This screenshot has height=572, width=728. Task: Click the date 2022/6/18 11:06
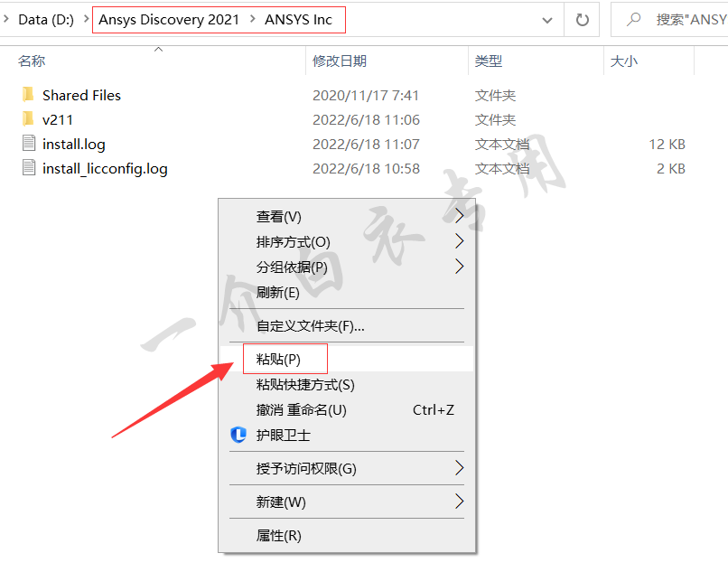[367, 120]
